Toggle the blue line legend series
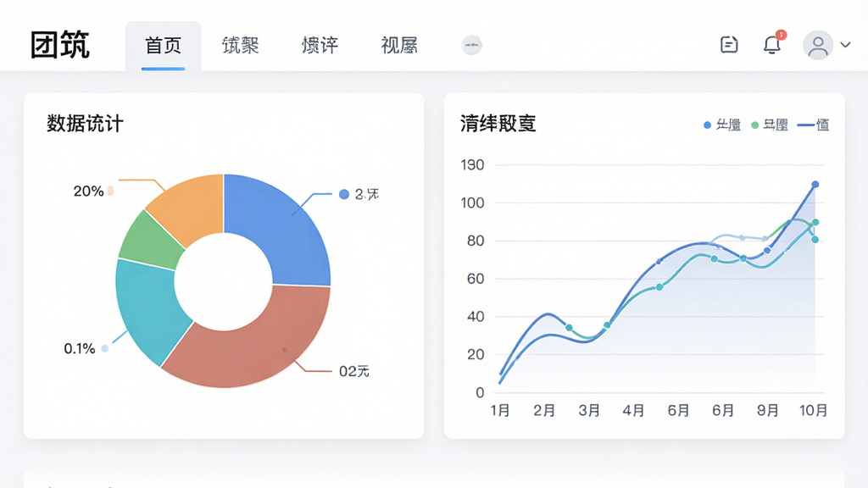 (813, 125)
